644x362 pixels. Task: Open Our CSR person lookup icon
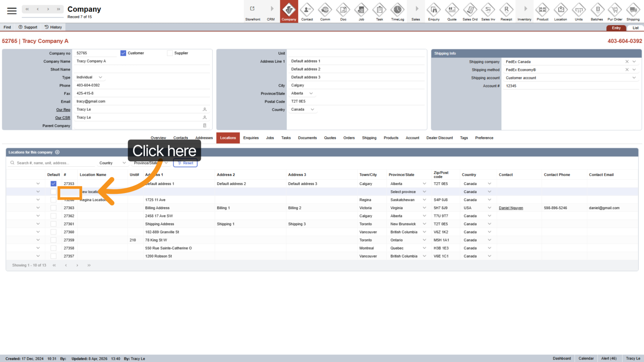click(x=205, y=118)
